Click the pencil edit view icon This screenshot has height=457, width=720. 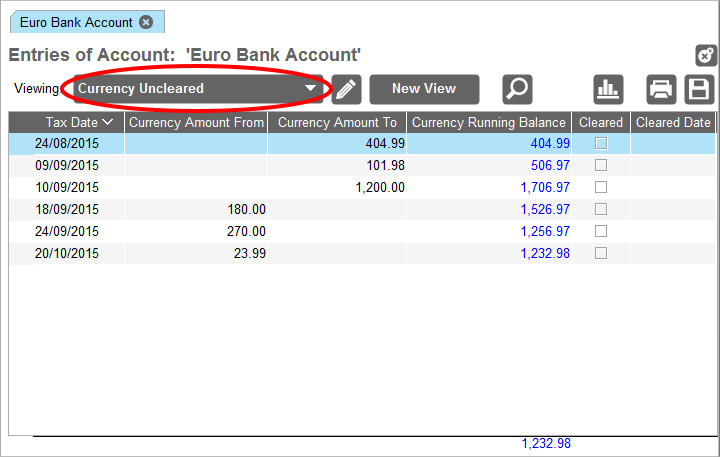click(346, 89)
